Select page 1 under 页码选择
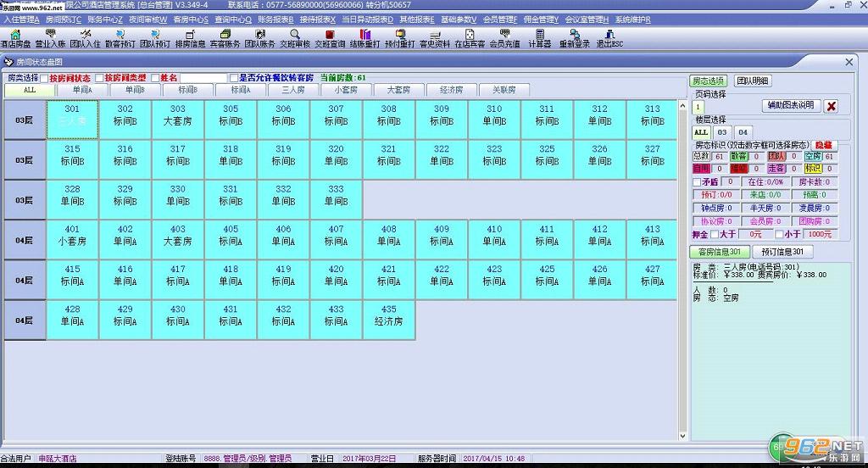868x468 pixels. point(698,108)
